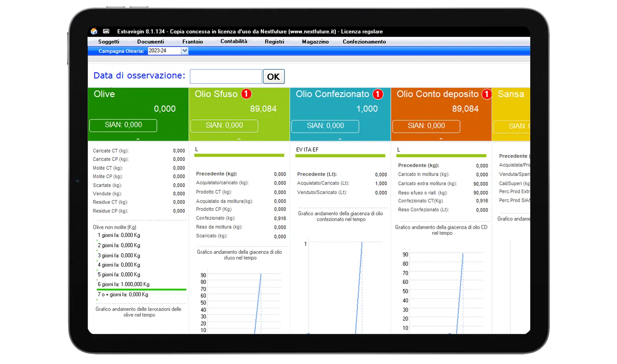The height and width of the screenshot is (364, 617).
Task: Click the SIAN button in Olio Sfuso tile
Action: pos(224,126)
